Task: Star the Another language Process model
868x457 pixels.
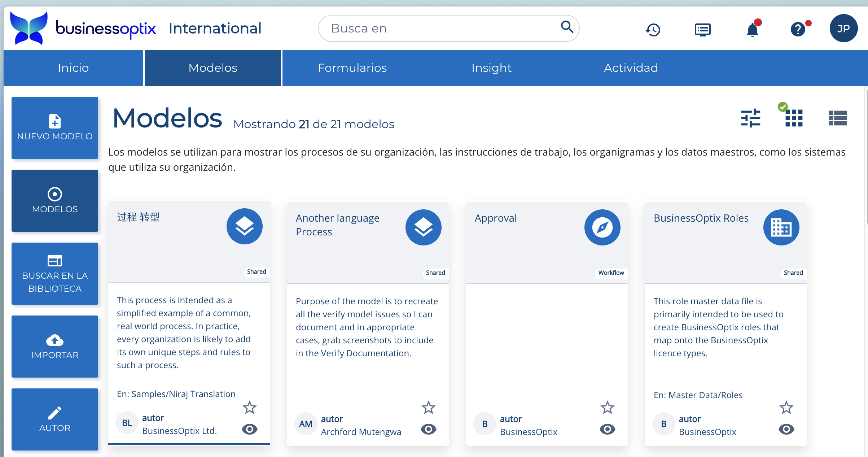Action: tap(428, 408)
